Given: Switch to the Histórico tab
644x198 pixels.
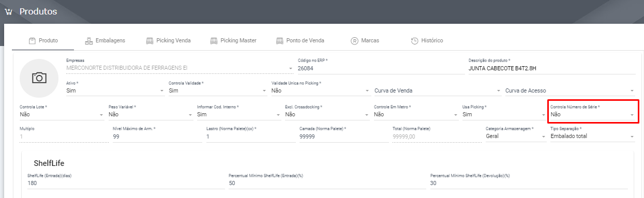Looking at the screenshot, I should [x=427, y=40].
